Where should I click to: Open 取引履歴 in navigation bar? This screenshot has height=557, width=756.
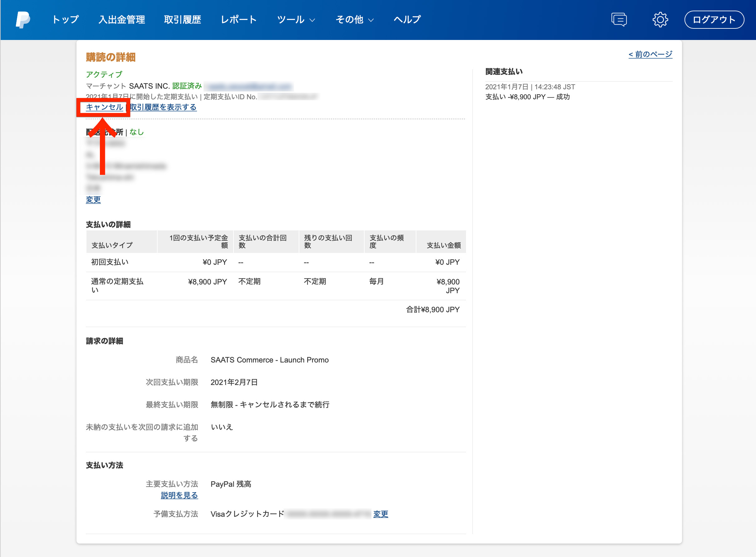pos(182,20)
